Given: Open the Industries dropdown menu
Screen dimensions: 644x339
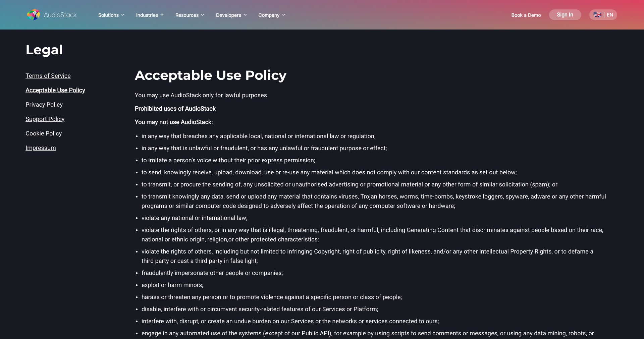Looking at the screenshot, I should pos(150,15).
